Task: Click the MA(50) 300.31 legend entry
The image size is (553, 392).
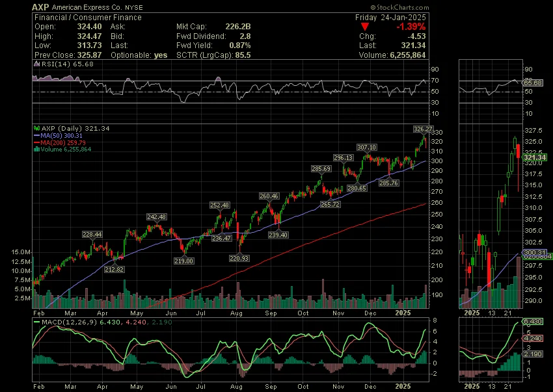Action: pyautogui.click(x=61, y=135)
